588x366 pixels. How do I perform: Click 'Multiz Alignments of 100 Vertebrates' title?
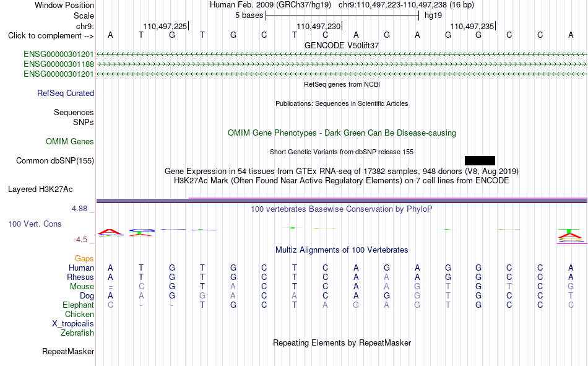342,250
